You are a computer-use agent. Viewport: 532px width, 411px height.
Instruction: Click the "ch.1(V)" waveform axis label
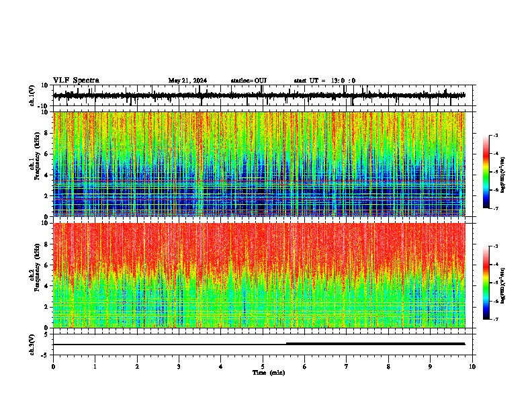tap(32, 95)
